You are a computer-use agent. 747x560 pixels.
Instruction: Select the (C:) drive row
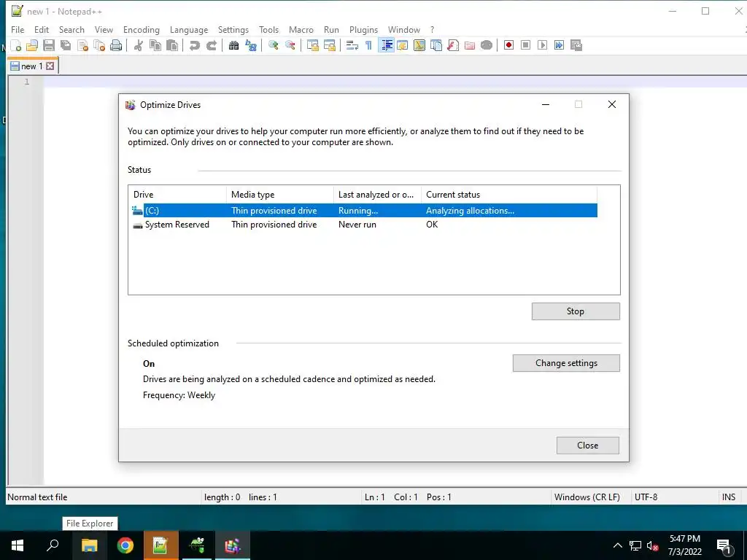tap(365, 211)
